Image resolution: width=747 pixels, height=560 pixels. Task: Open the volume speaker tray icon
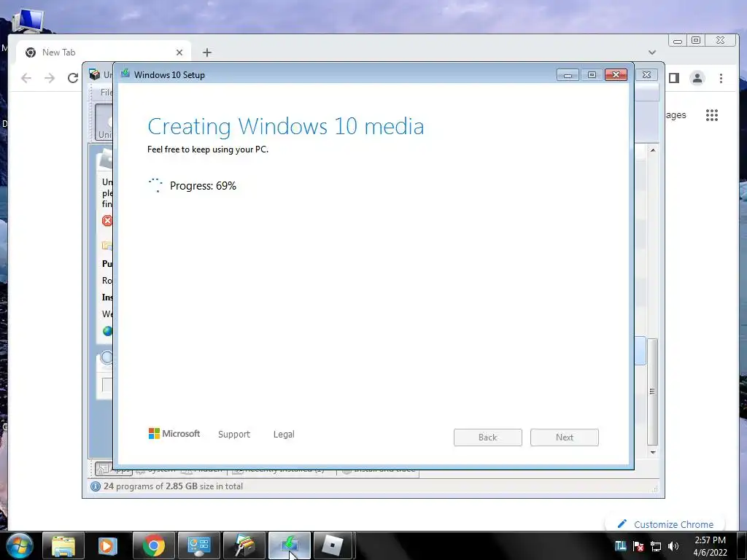coord(673,546)
